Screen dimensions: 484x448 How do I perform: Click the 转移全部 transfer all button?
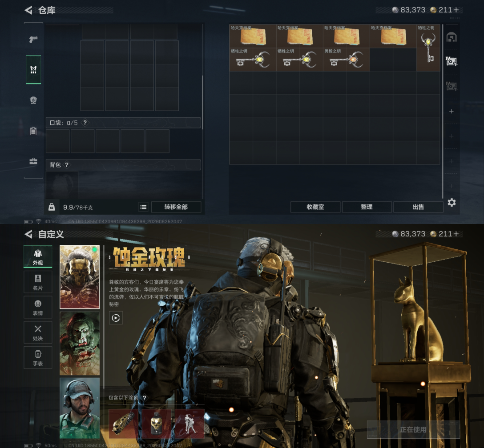176,207
